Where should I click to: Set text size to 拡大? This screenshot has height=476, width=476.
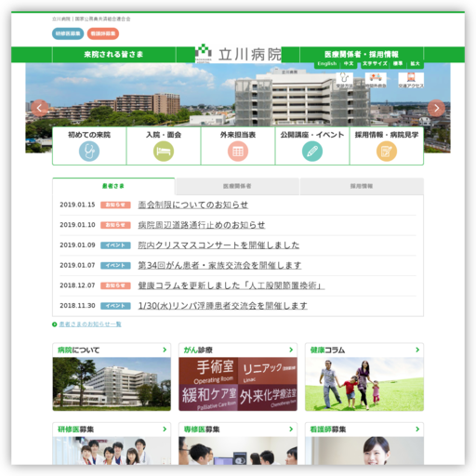click(x=415, y=63)
